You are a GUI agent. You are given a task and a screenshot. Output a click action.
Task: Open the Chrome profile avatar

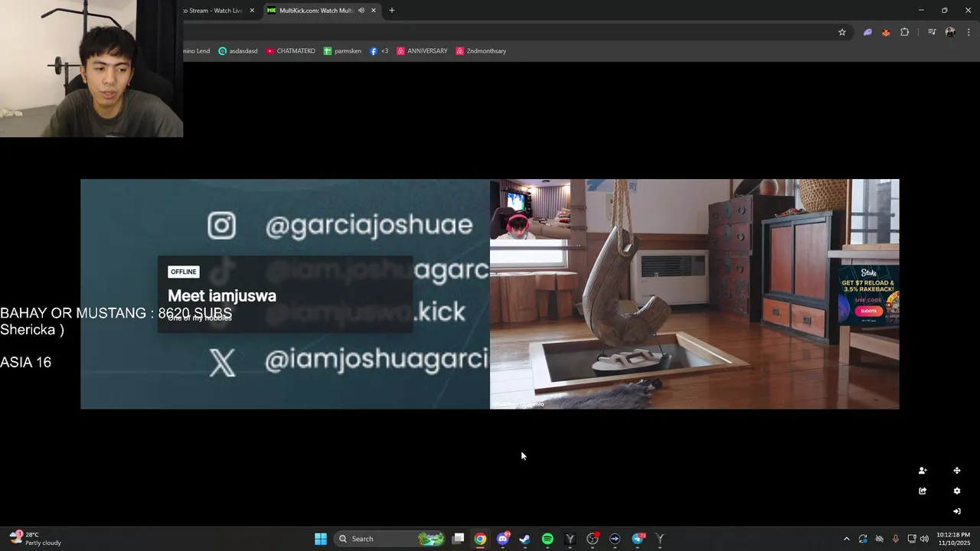(x=950, y=32)
